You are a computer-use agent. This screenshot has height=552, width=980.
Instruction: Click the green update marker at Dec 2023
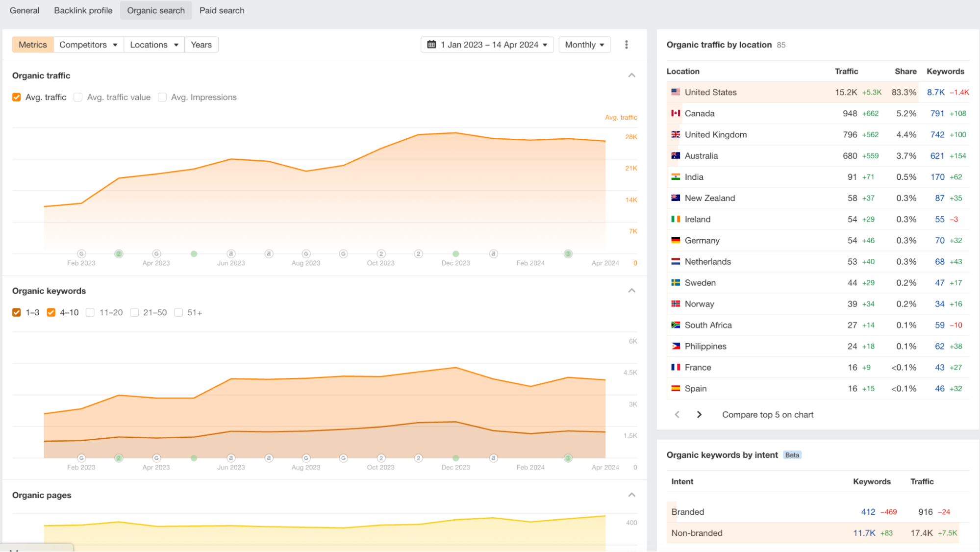[455, 254]
